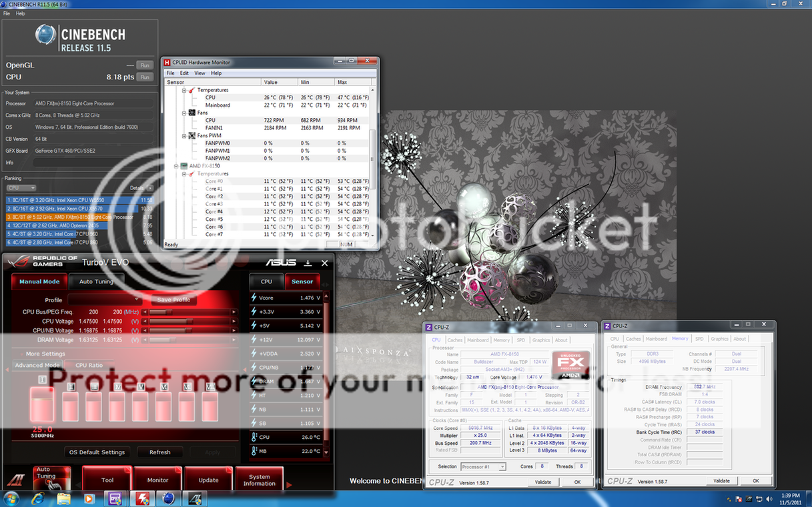Run the OpenGL test in Cinebench
This screenshot has width=812, height=507.
(x=145, y=65)
